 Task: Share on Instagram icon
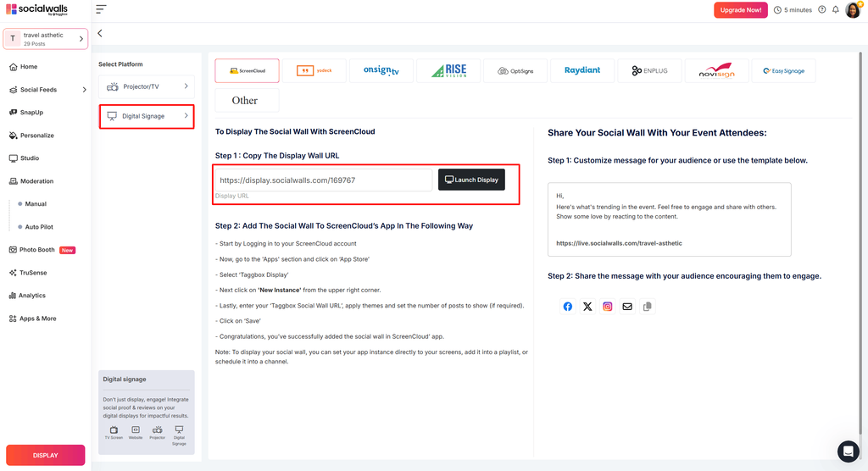click(607, 306)
